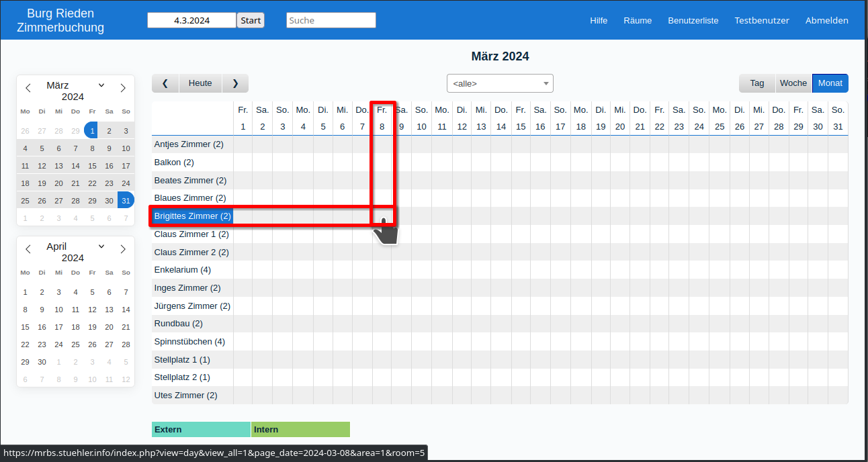Go to previous month using left chevron button
The height and width of the screenshot is (462, 868).
(165, 83)
